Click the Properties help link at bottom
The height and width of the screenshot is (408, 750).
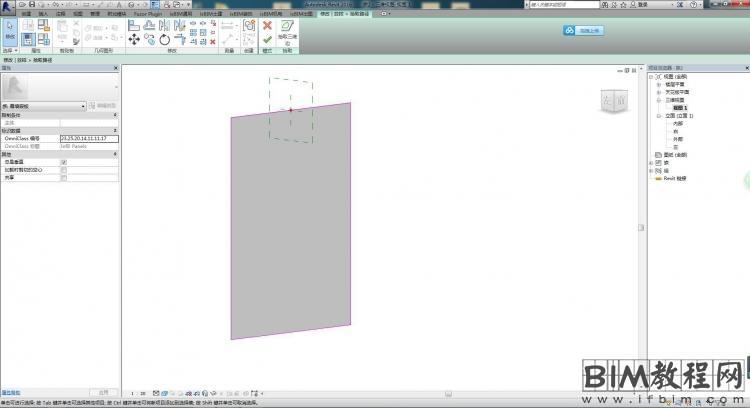tap(11, 391)
